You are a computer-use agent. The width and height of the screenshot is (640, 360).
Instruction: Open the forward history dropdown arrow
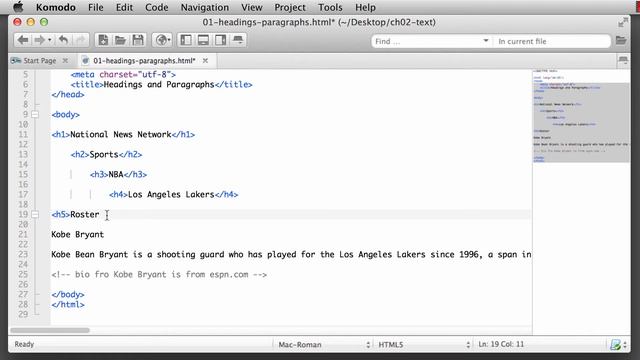49,40
